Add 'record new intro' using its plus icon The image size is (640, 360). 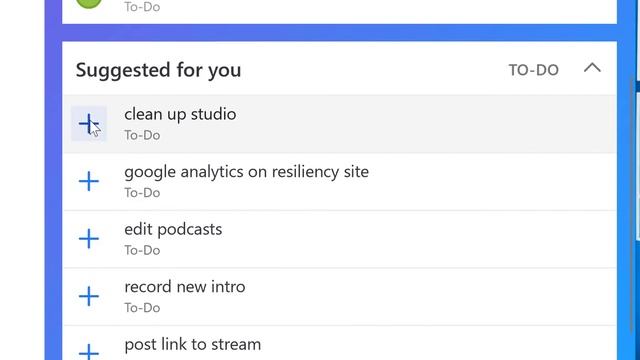click(89, 296)
